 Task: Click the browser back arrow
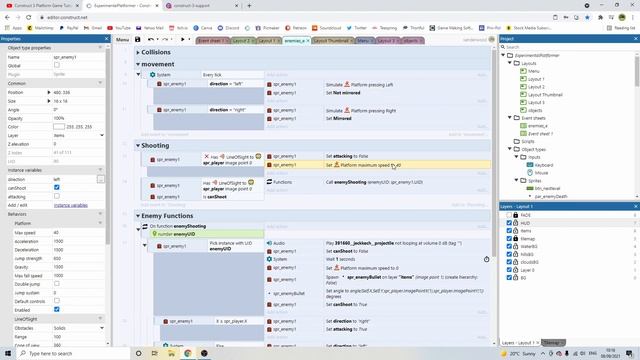tap(7, 18)
